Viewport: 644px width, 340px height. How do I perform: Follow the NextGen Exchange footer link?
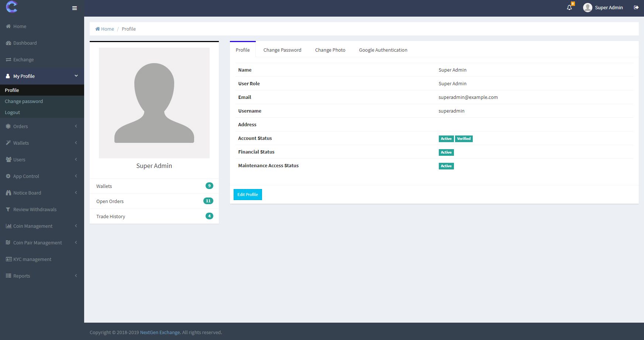pos(160,332)
